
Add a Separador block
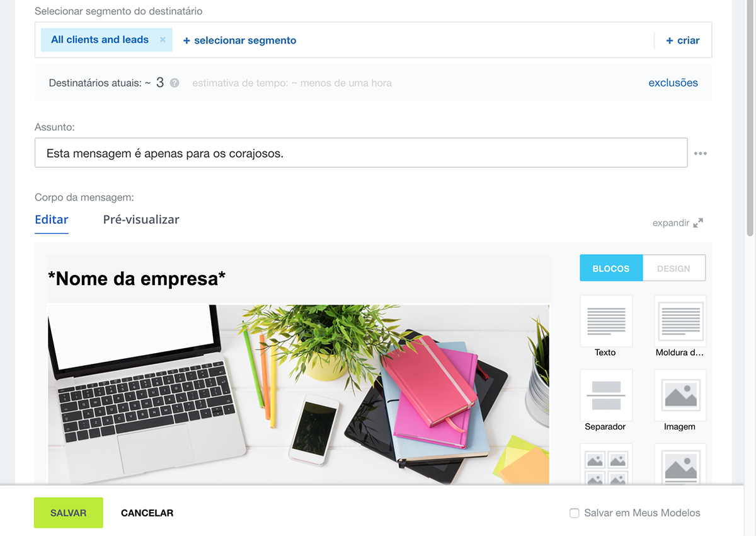605,395
